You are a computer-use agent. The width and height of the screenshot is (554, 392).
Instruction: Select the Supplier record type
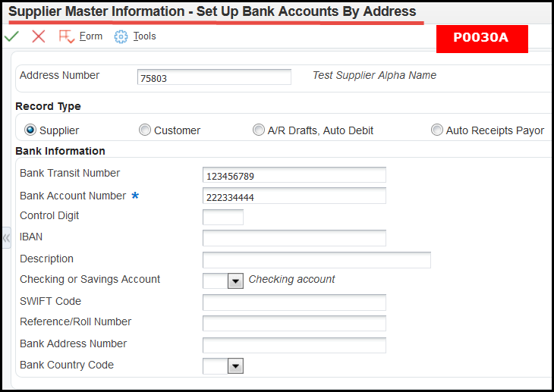[30, 130]
